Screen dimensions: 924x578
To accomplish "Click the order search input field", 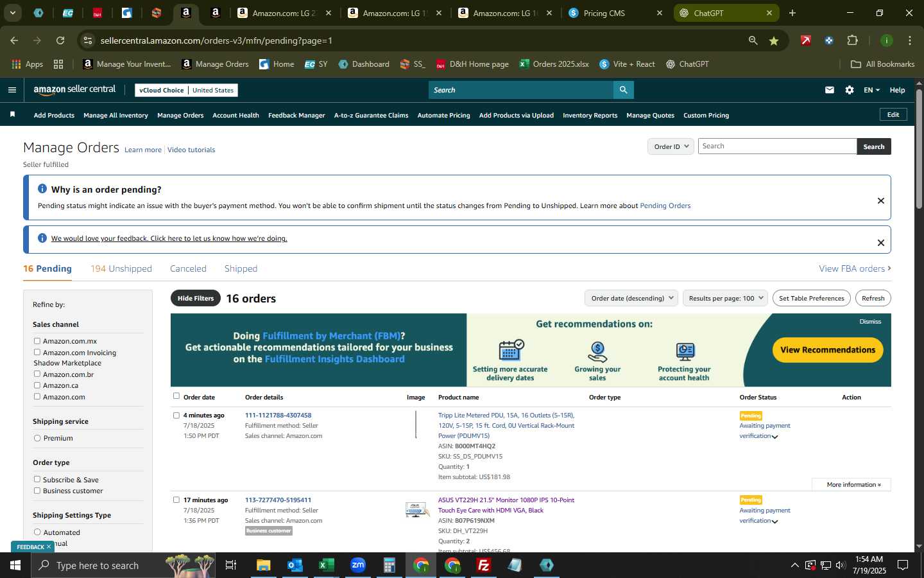I will (777, 146).
